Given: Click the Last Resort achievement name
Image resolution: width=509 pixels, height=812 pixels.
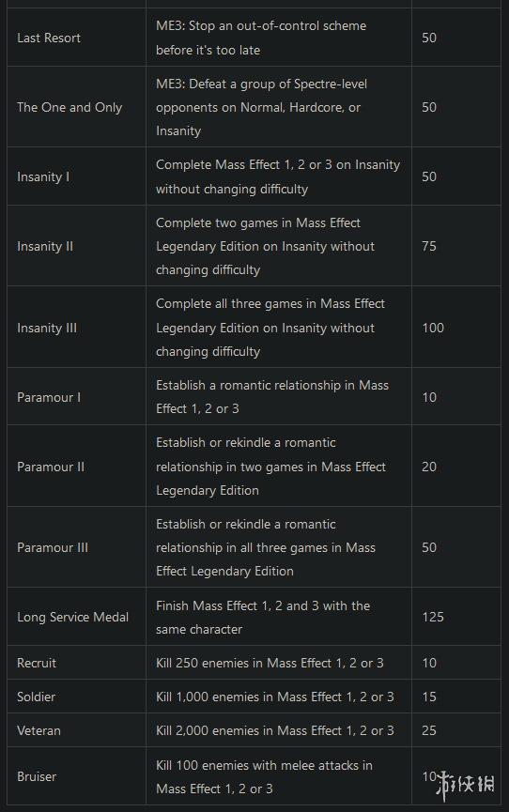Looking at the screenshot, I should coord(49,38).
